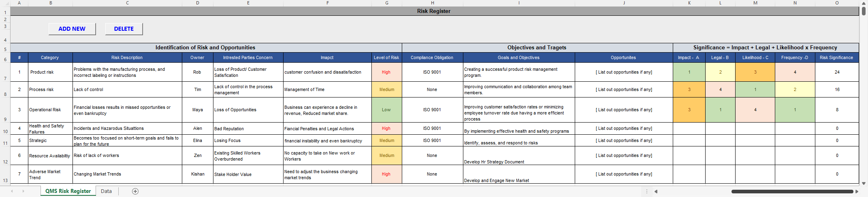Click owner cell 'Kishan'
The width and height of the screenshot is (868, 197).
point(197,174)
